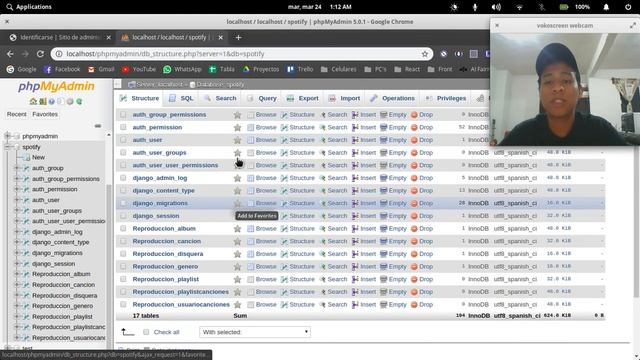640x360 pixels.
Task: Open the Facebook bookmark
Action: point(62,69)
